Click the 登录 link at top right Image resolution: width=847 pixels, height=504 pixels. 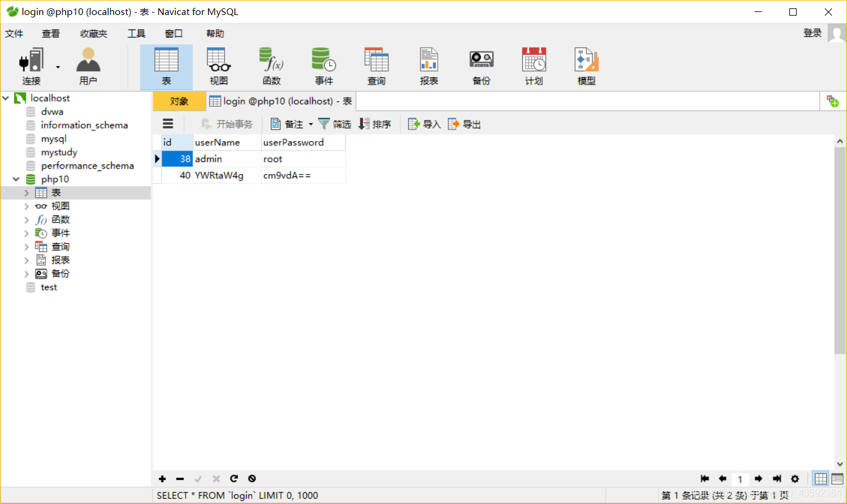[x=812, y=34]
